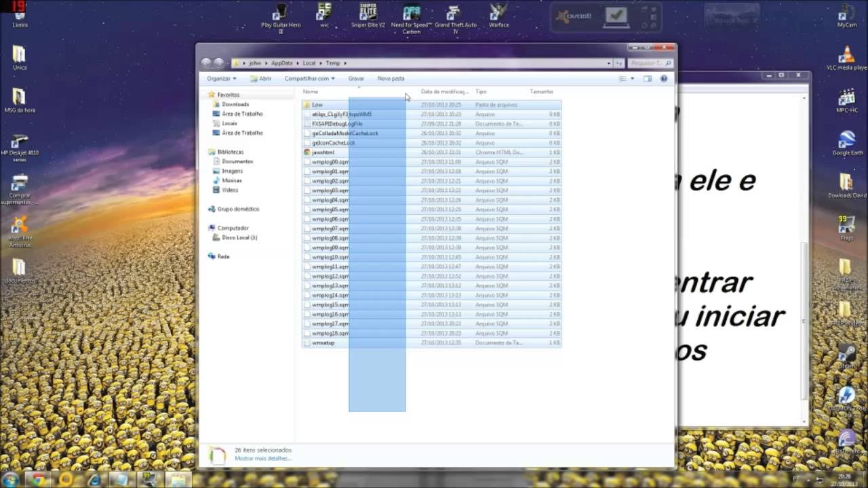The image size is (868, 488).
Task: Open Play Guitar Hero III shortcut
Action: [x=281, y=18]
